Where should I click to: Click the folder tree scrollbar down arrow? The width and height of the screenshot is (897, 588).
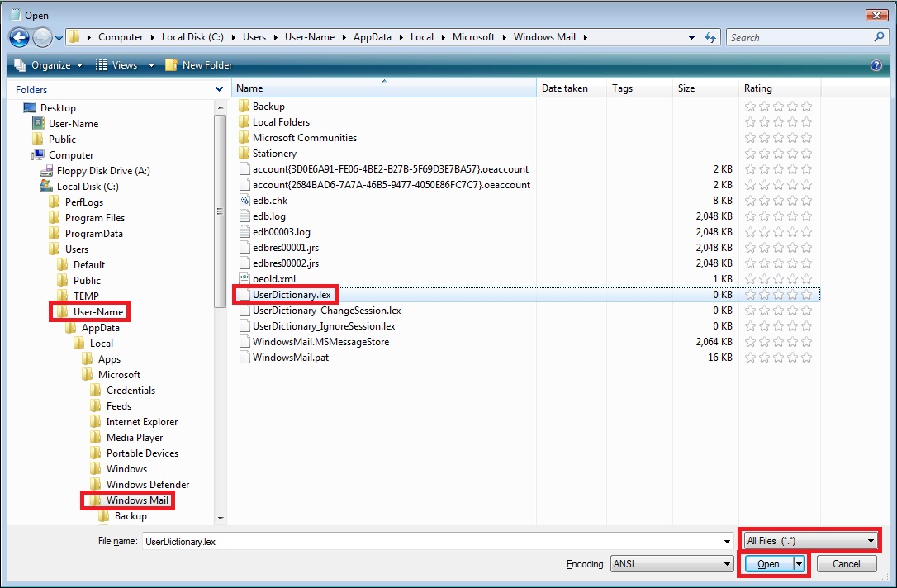point(221,519)
